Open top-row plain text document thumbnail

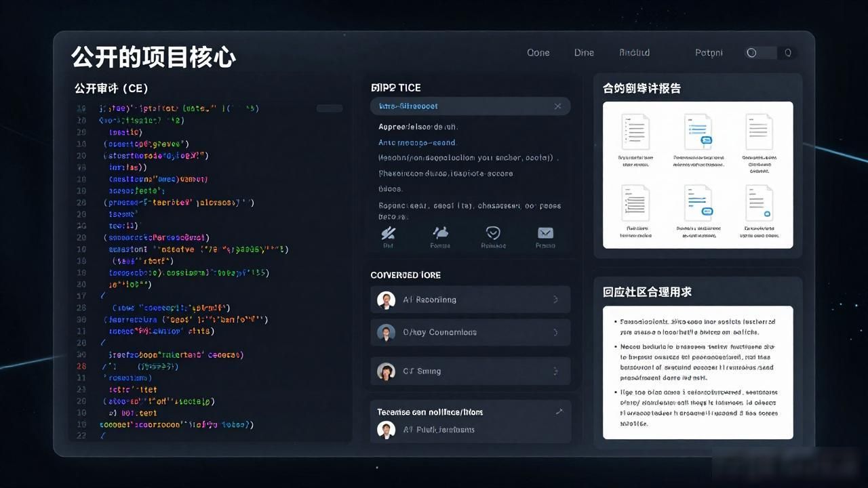pos(759,132)
